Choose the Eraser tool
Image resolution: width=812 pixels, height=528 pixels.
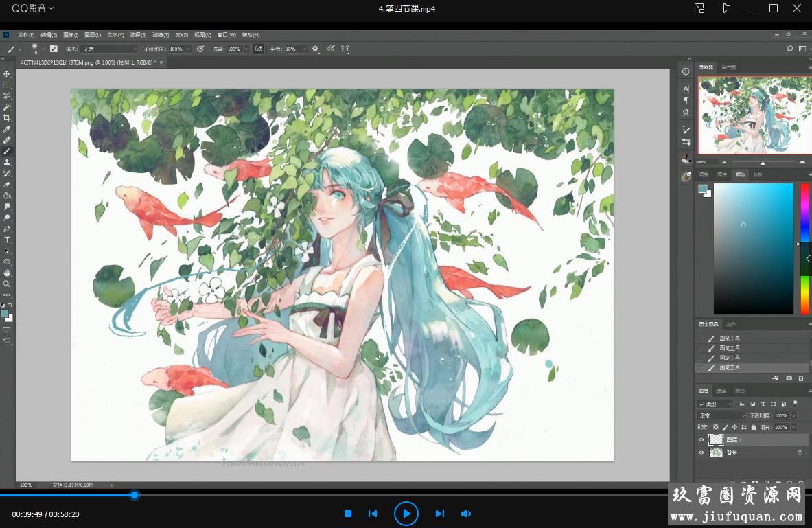click(x=7, y=184)
